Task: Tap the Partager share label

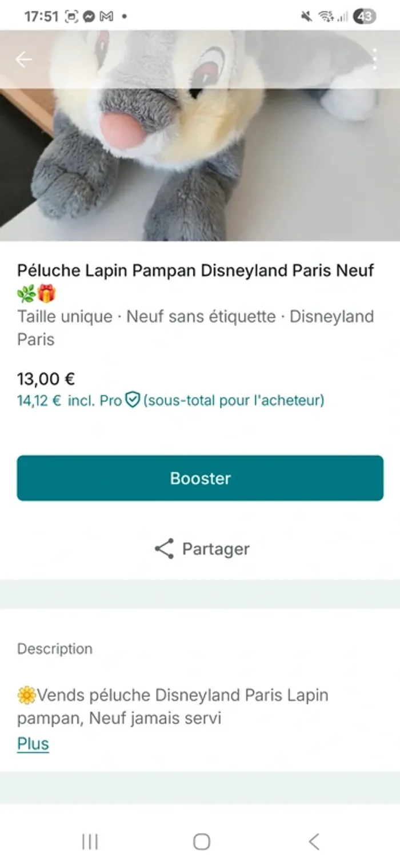Action: point(215,549)
